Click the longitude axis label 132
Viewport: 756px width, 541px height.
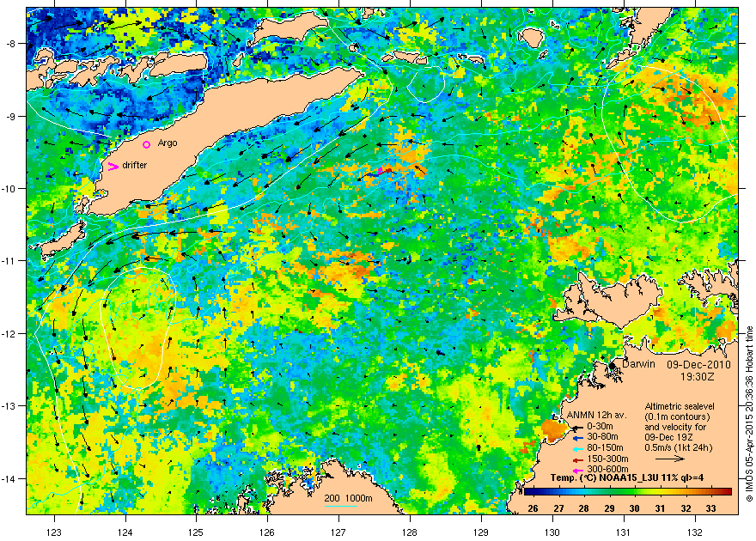pyautogui.click(x=695, y=532)
